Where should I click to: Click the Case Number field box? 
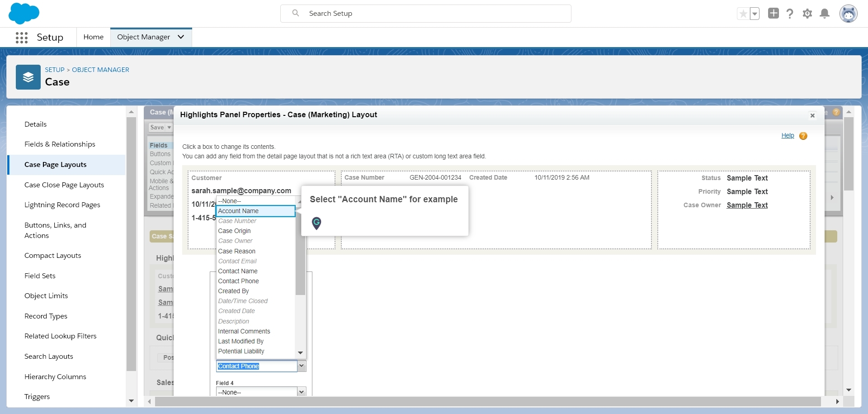496,210
